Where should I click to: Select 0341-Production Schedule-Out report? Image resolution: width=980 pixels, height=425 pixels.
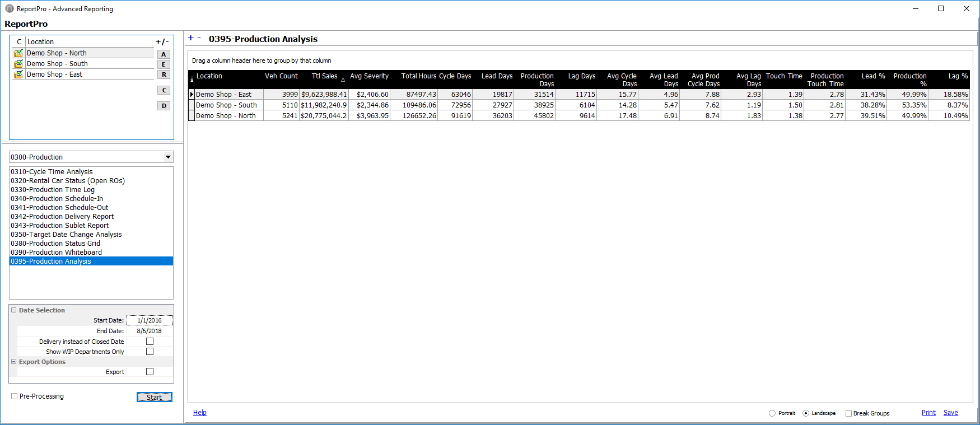(91, 208)
